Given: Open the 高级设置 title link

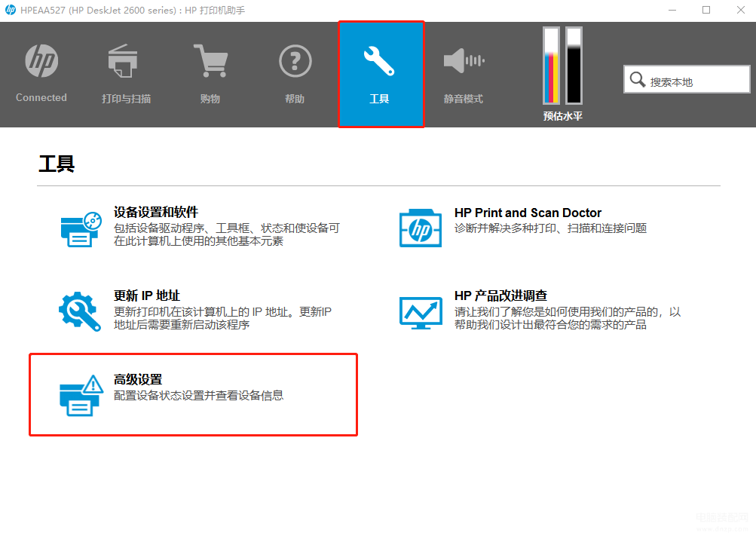Looking at the screenshot, I should point(138,379).
